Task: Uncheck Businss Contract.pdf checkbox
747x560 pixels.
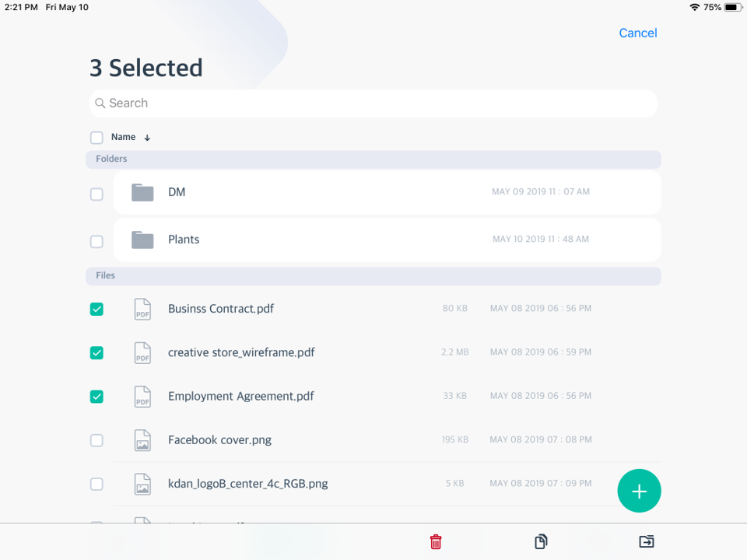Action: click(96, 309)
